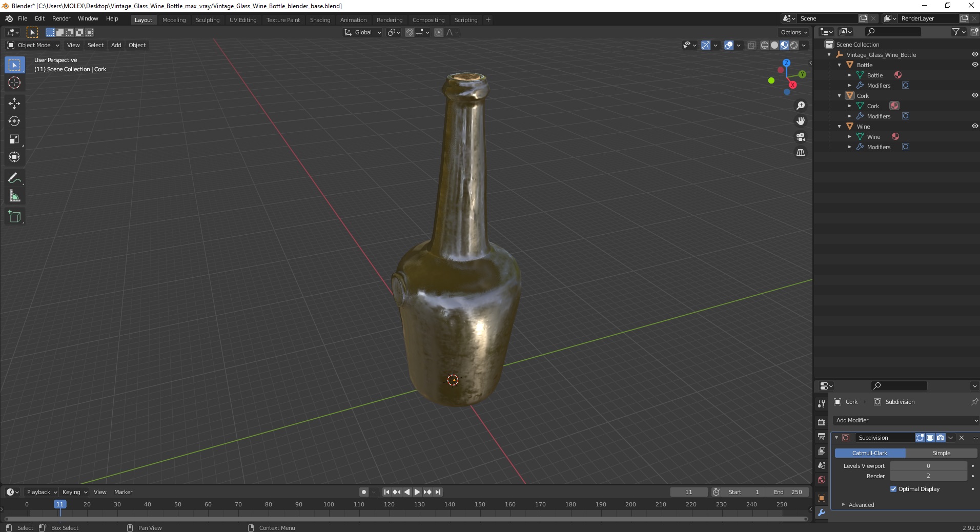Click the pin icon in properties header

974,402
